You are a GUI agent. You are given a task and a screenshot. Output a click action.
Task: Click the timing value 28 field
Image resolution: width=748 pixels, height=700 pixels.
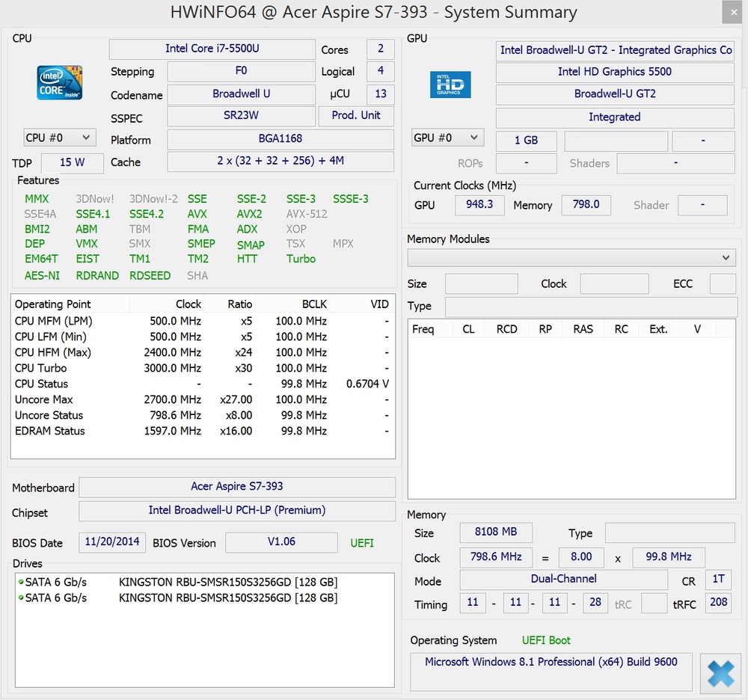point(595,603)
